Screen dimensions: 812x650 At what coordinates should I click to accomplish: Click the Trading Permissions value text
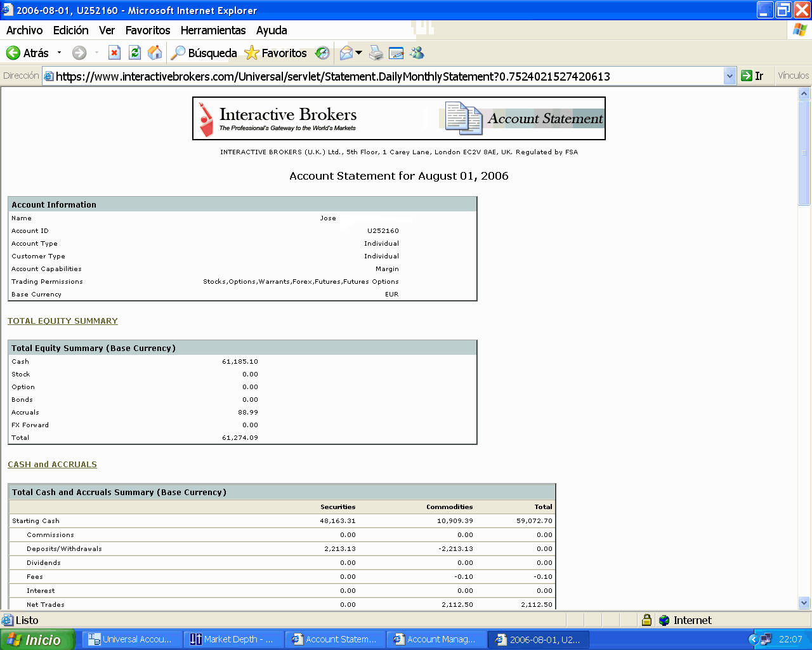point(301,281)
